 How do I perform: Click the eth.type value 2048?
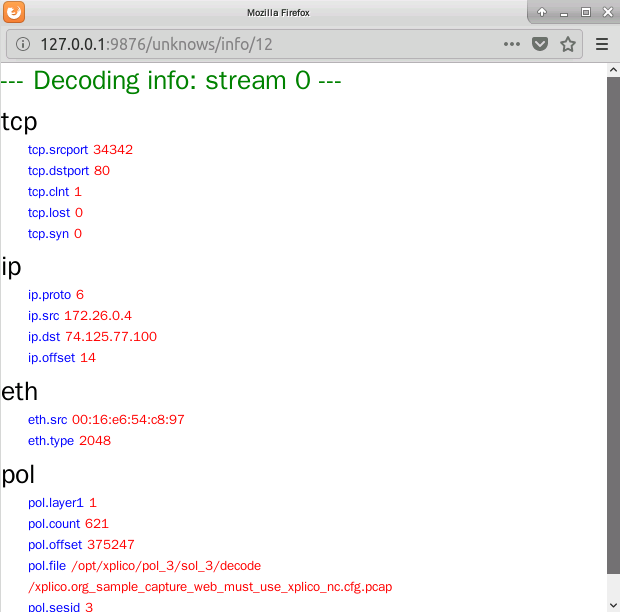(95, 441)
